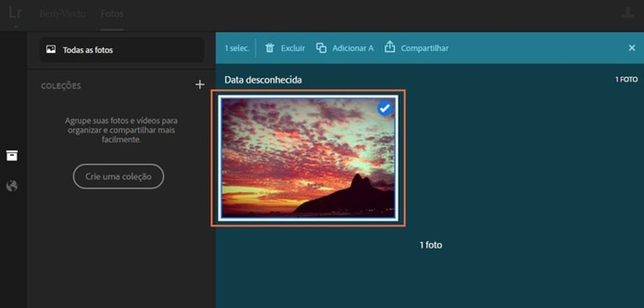This screenshot has width=644, height=308.
Task: Click the trash can Excluir icon
Action: 270,48
